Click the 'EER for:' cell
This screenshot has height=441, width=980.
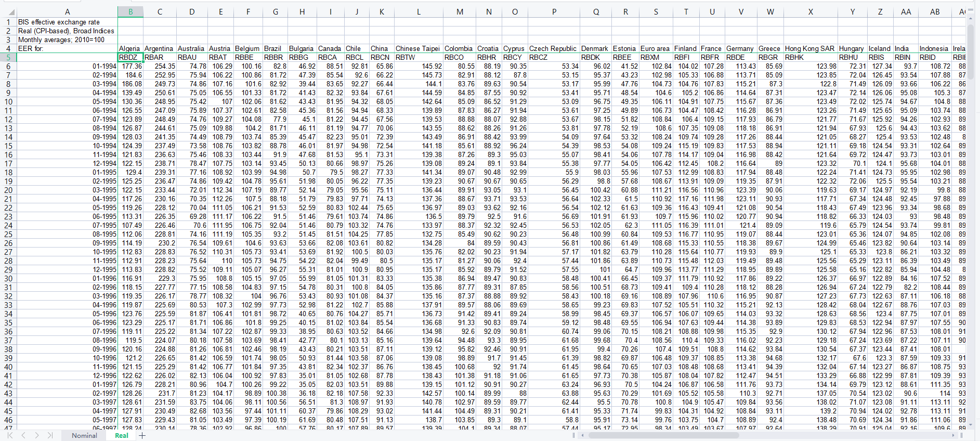pos(67,48)
